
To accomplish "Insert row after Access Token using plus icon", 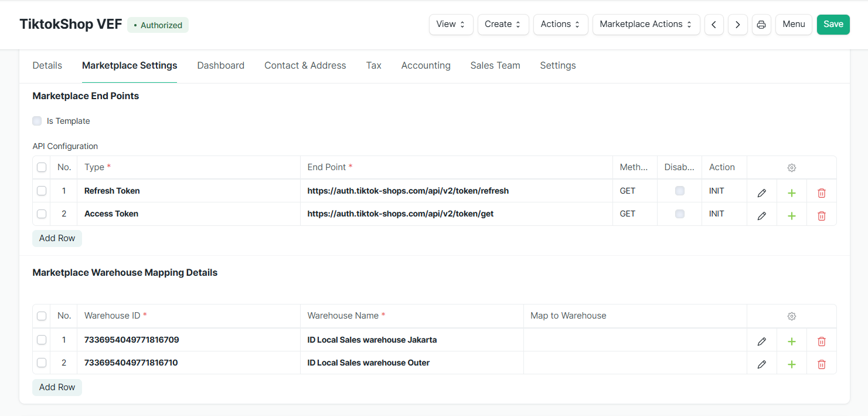I will [x=792, y=216].
